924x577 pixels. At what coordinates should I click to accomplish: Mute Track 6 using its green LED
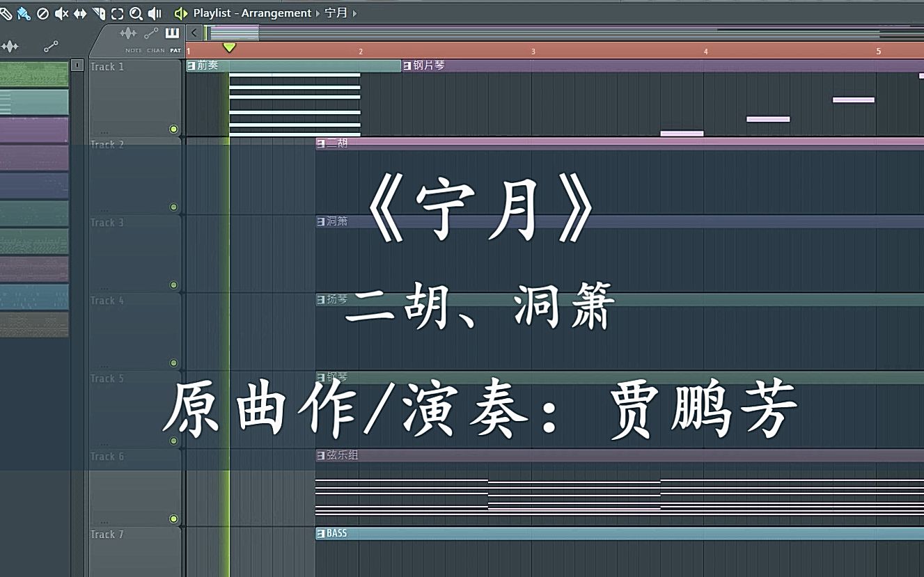(173, 519)
